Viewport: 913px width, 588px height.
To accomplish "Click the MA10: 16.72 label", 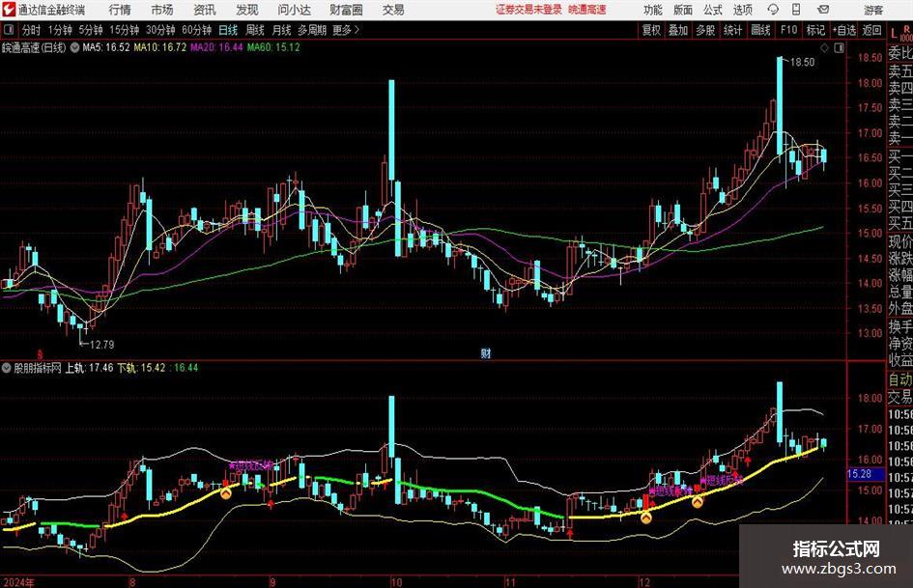I will pyautogui.click(x=160, y=47).
